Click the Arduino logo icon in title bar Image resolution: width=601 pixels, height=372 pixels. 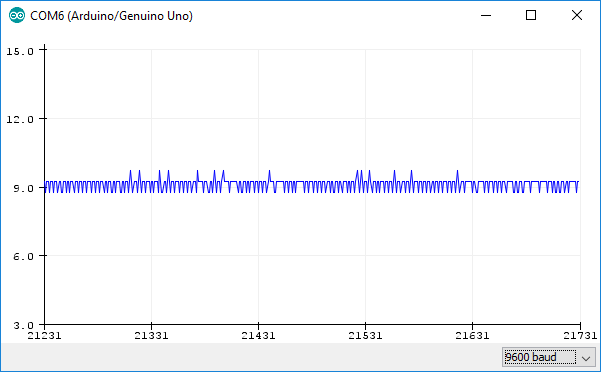point(17,16)
